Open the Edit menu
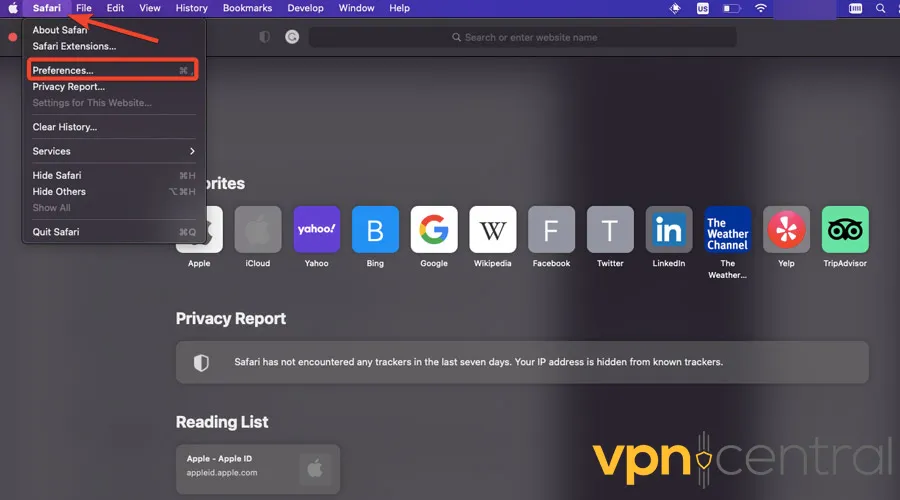Image resolution: width=900 pixels, height=500 pixels. click(x=115, y=8)
